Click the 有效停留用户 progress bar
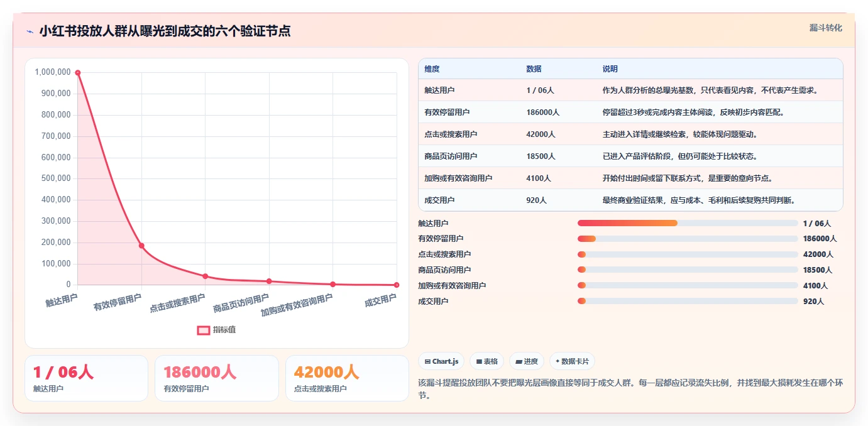868x426 pixels. (x=688, y=239)
